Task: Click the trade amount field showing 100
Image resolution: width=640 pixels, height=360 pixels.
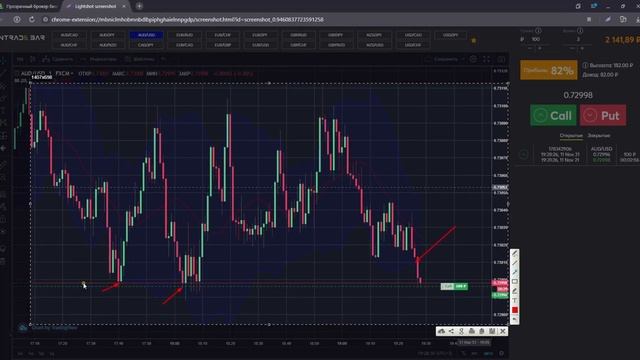Action: pyautogui.click(x=536, y=40)
